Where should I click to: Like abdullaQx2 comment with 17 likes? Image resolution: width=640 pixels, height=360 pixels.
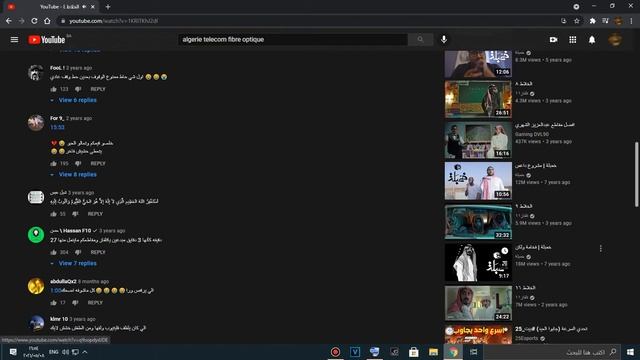click(53, 303)
